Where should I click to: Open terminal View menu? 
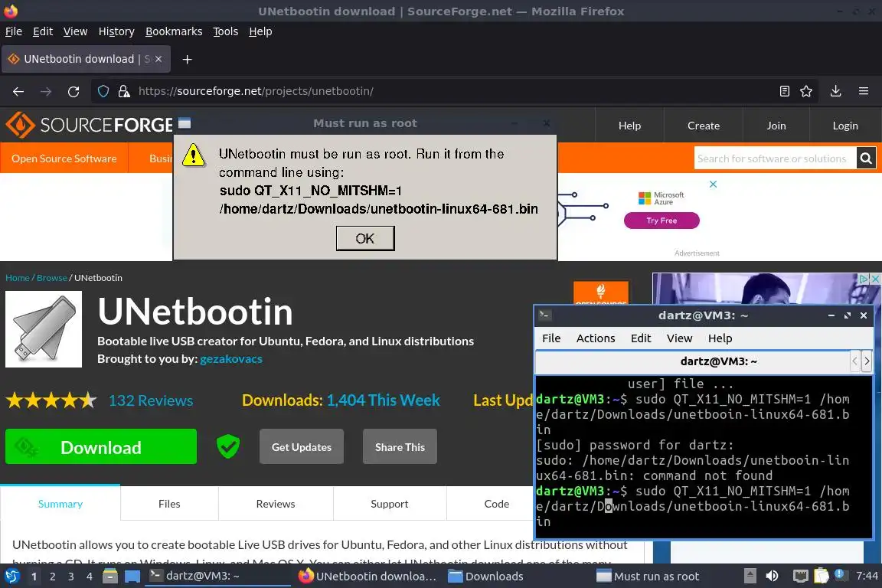679,338
